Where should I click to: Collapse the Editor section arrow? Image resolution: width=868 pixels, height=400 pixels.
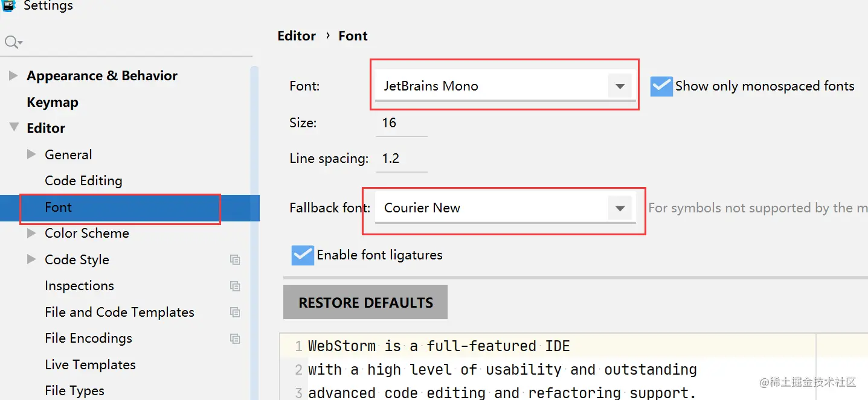click(x=13, y=128)
